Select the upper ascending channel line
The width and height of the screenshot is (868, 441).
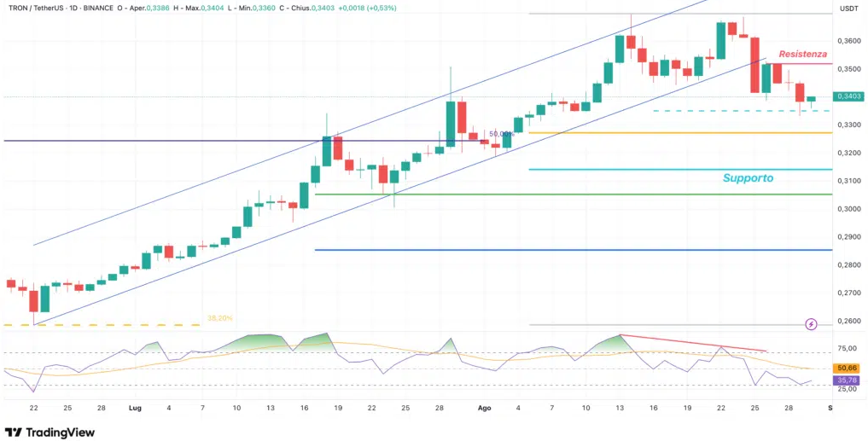point(370,122)
